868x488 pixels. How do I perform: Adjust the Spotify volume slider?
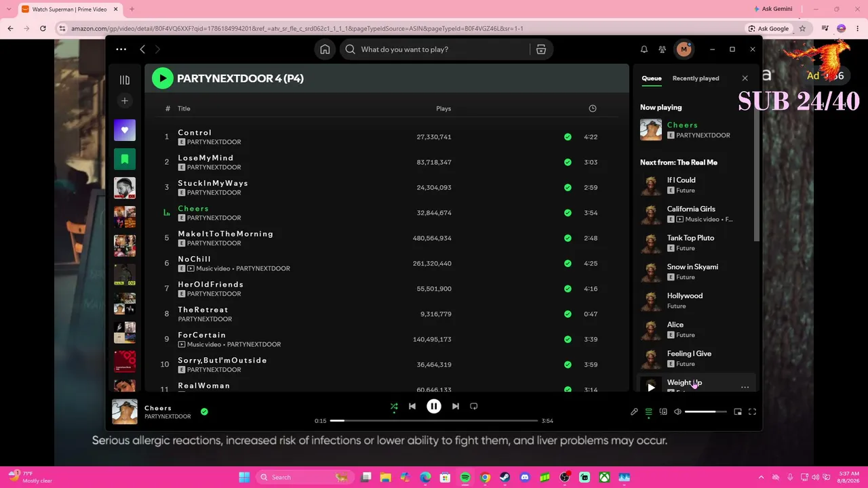(706, 411)
